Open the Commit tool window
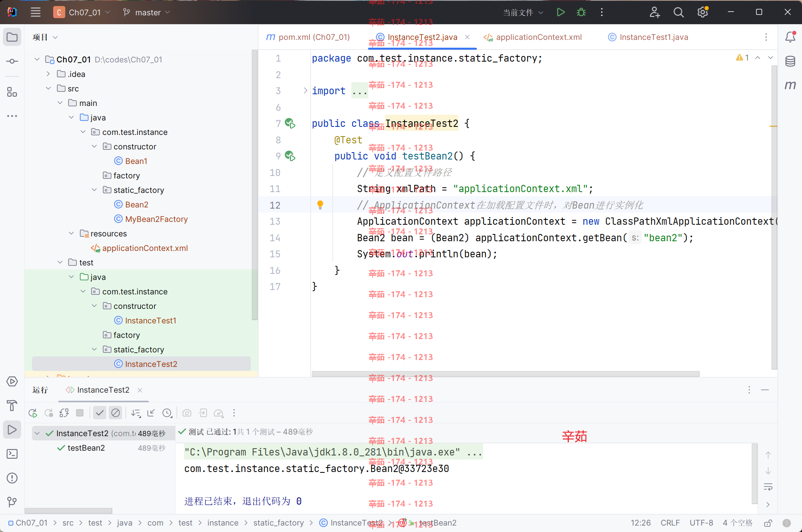This screenshot has width=802, height=532. (12, 61)
